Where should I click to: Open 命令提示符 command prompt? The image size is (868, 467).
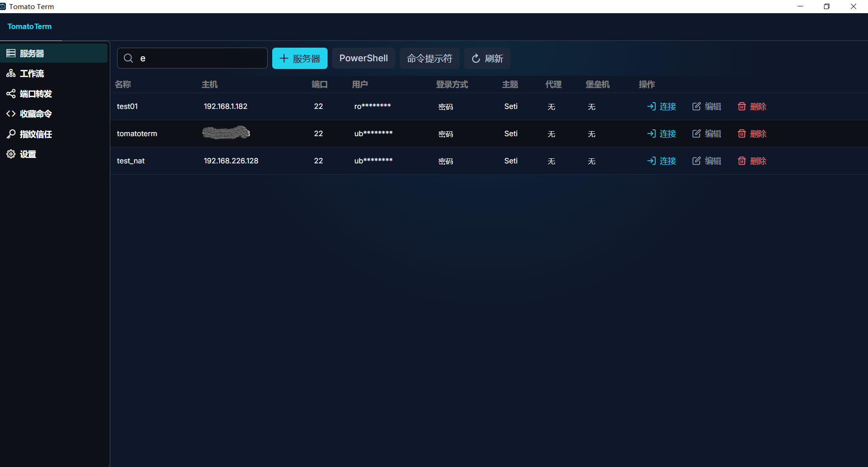tap(429, 59)
